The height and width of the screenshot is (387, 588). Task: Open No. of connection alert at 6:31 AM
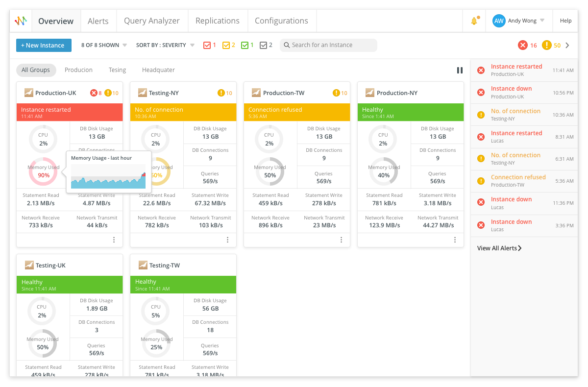524,159
